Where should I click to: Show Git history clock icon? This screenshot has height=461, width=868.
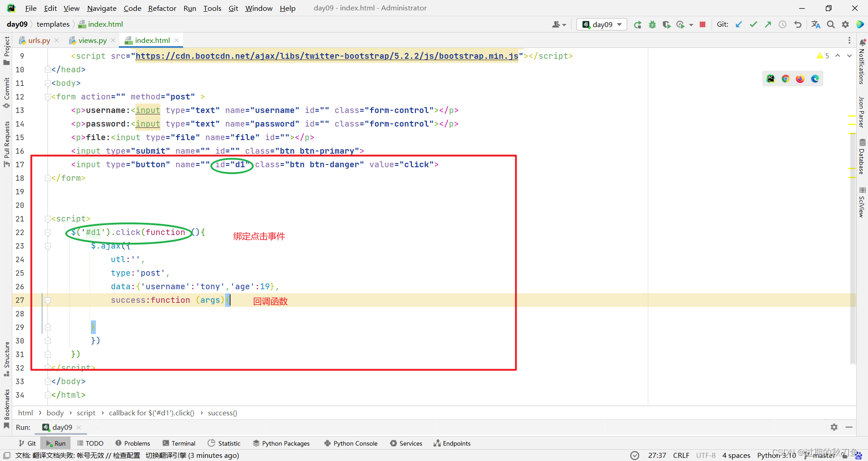point(783,24)
